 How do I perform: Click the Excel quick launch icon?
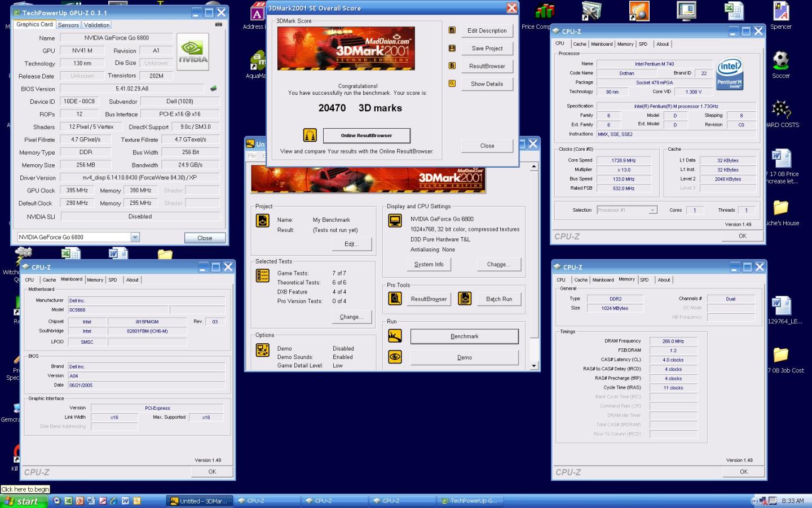coord(68,501)
